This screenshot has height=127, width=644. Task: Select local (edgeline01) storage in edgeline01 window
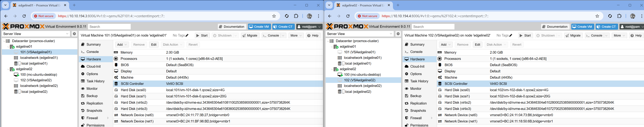[x=34, y=63]
